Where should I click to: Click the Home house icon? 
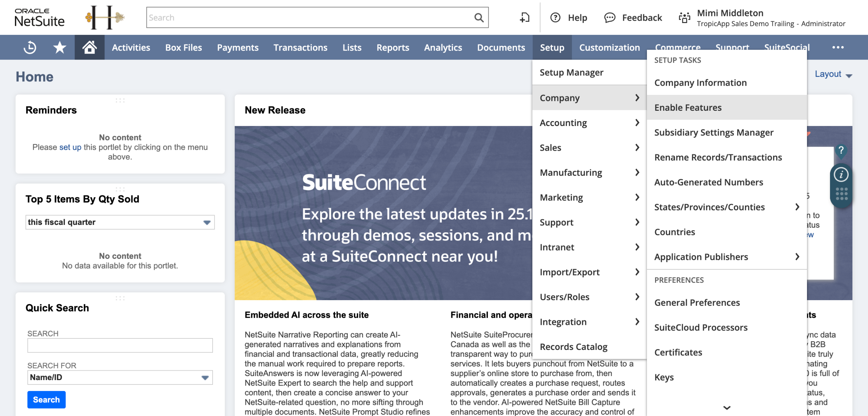point(90,47)
